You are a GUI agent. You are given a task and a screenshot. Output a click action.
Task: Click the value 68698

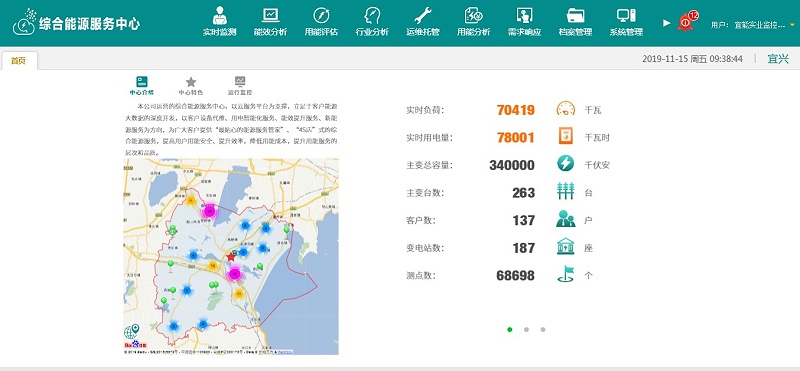coord(515,275)
